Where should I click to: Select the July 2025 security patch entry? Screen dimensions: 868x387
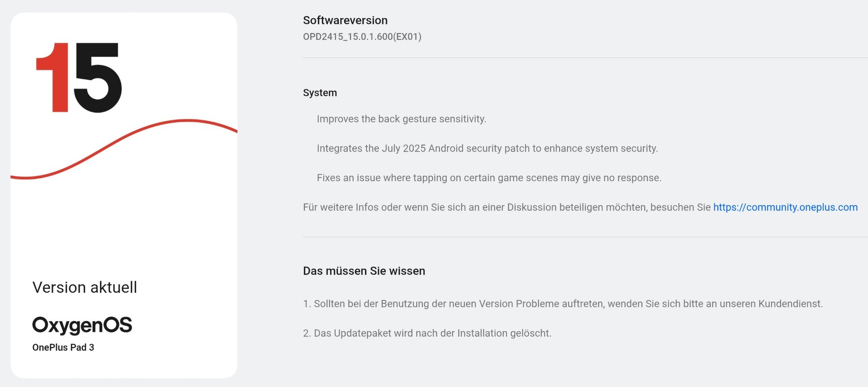coord(487,148)
